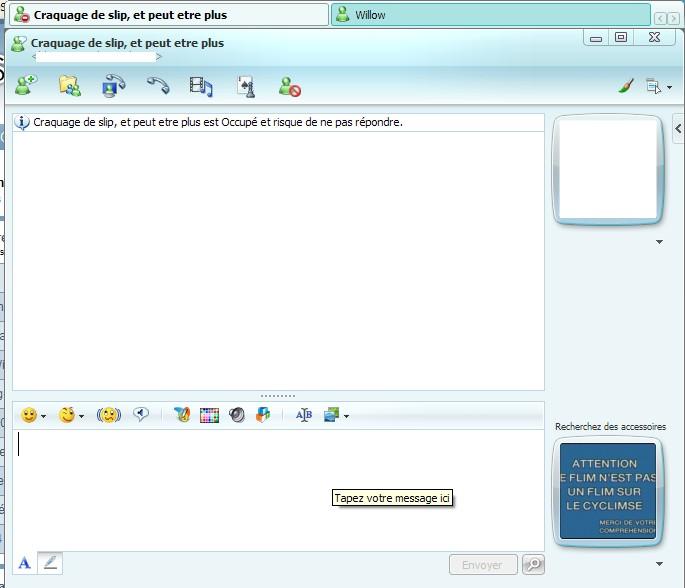Click the colorful blocks plugin icon

[263, 415]
